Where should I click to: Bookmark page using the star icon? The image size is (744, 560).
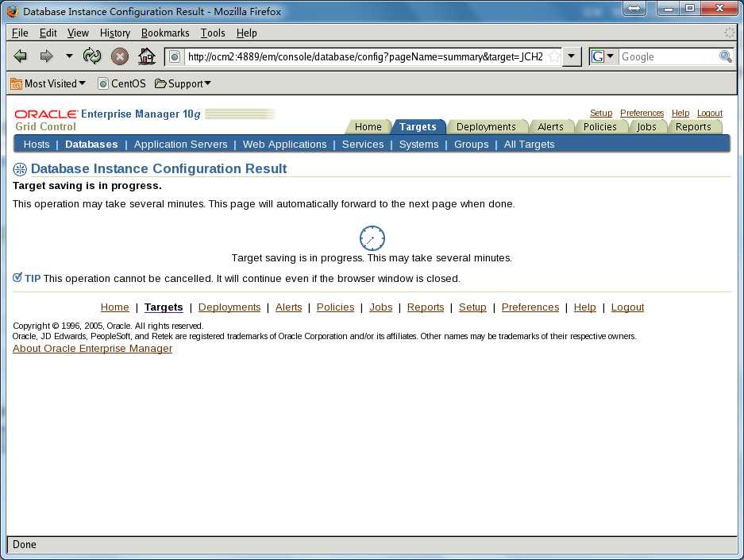(x=553, y=57)
